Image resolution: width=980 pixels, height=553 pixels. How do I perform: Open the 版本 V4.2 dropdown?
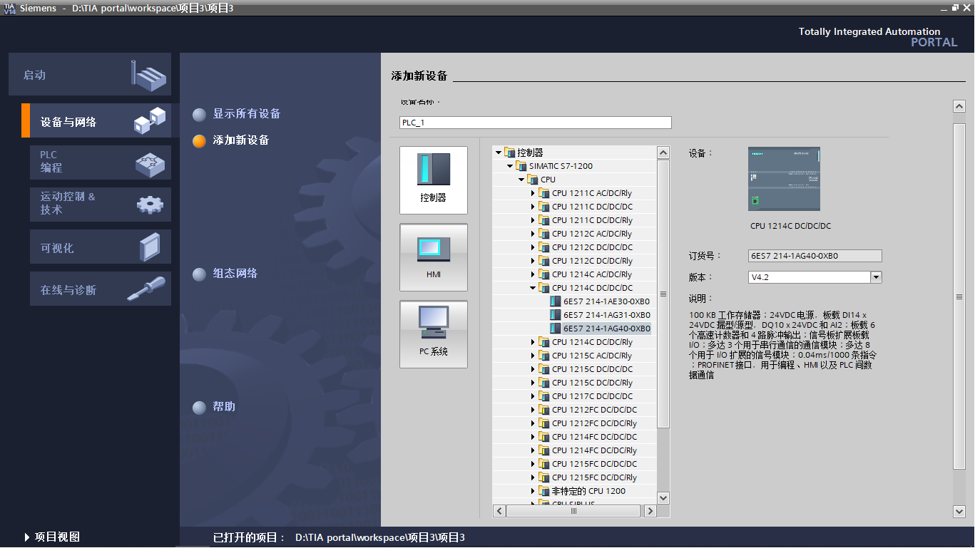pyautogui.click(x=876, y=277)
